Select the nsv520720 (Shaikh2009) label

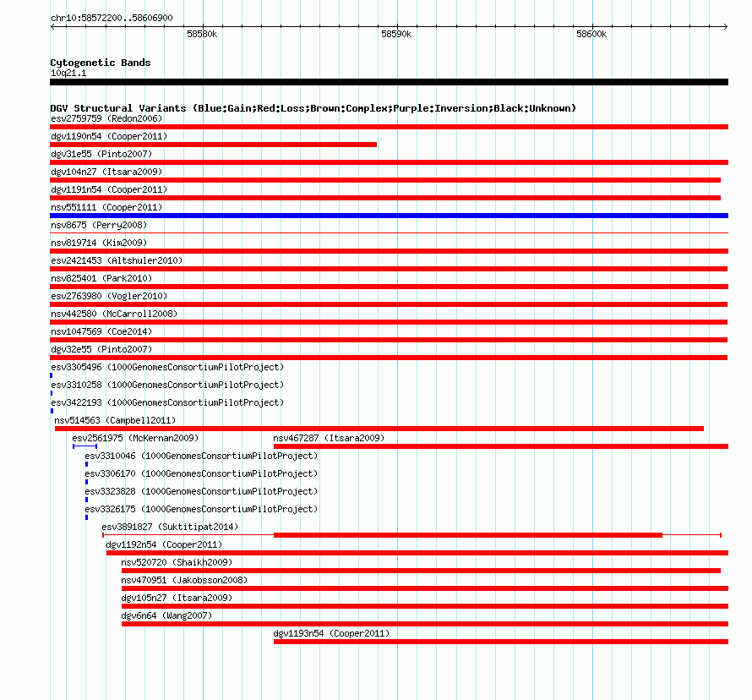coord(177,562)
